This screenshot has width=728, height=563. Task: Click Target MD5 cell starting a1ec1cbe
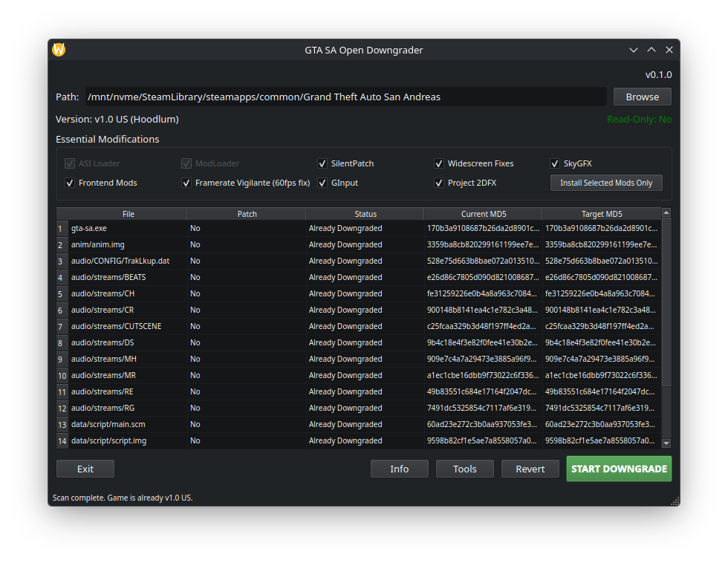[601, 375]
